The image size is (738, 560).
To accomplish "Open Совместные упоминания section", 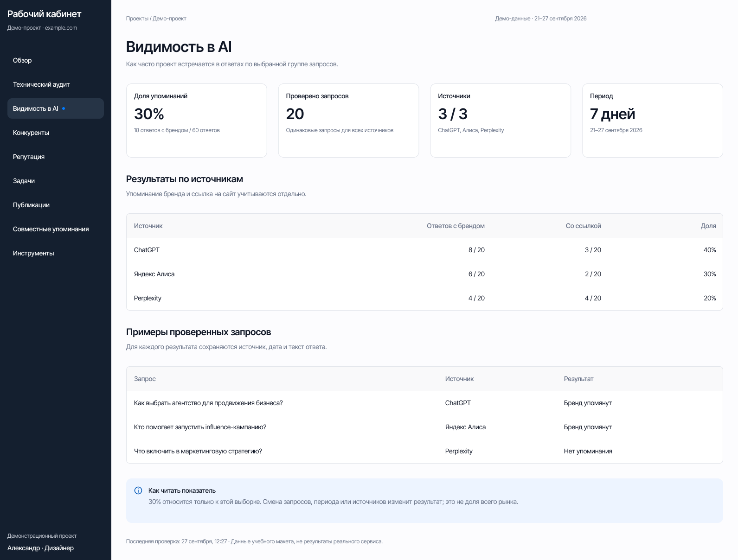I will click(x=56, y=229).
